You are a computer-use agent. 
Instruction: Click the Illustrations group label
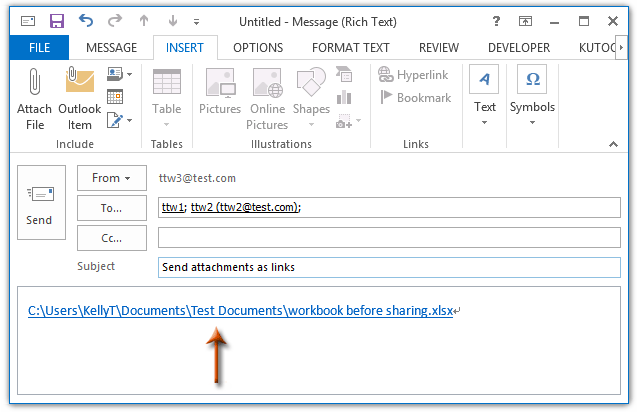tap(281, 144)
